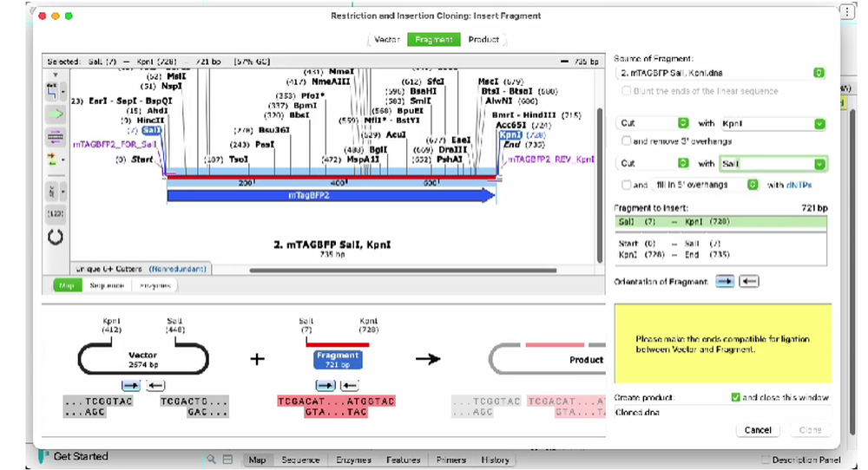Click the Cancel button

758,429
